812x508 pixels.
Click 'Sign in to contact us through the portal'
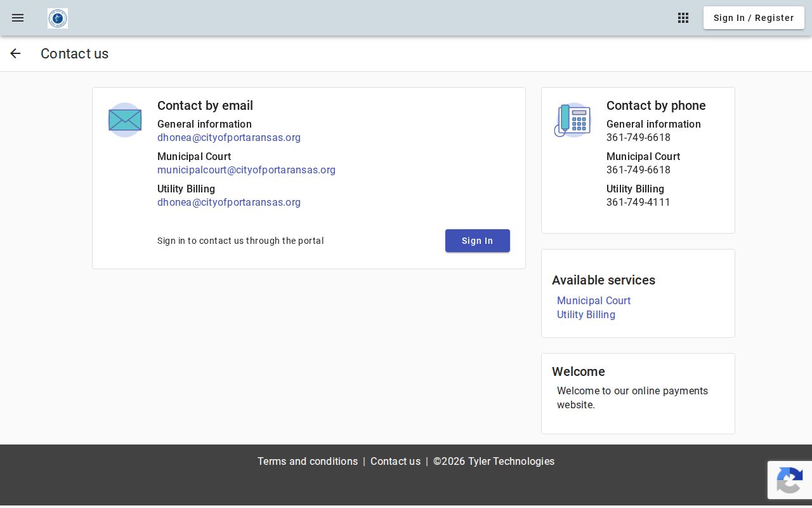240,241
